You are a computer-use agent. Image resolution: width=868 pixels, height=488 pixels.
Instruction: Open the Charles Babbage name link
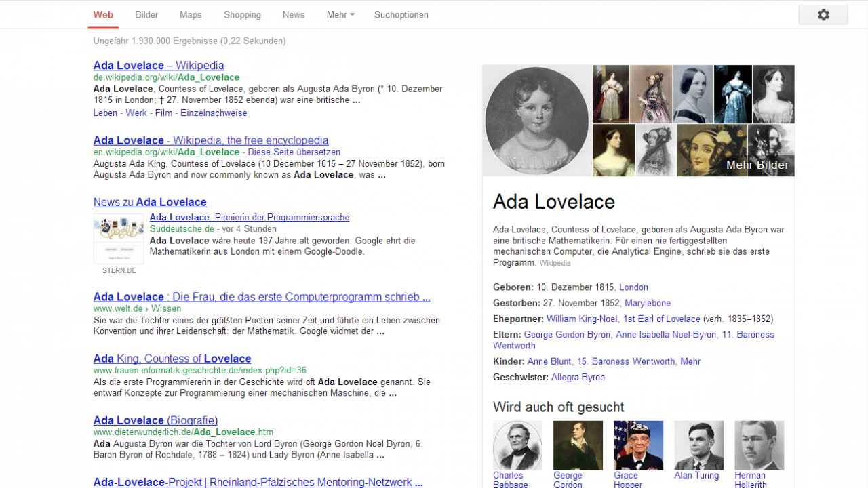511,480
